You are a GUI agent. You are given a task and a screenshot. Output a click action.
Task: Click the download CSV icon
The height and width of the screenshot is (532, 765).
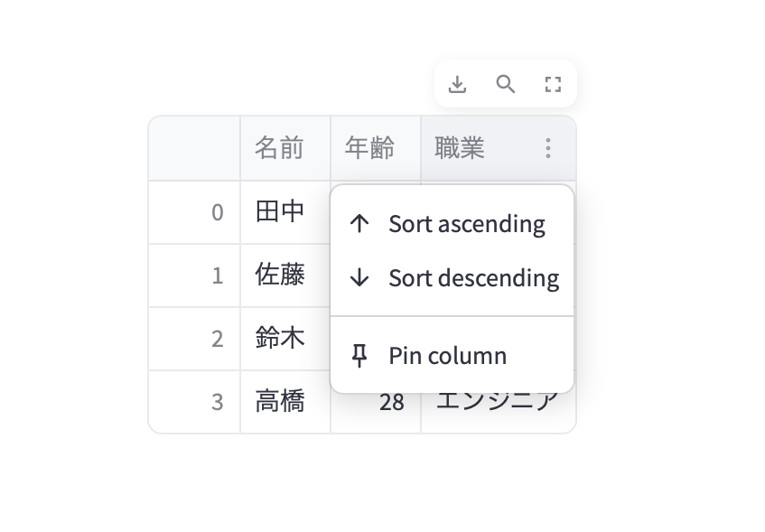click(x=458, y=84)
